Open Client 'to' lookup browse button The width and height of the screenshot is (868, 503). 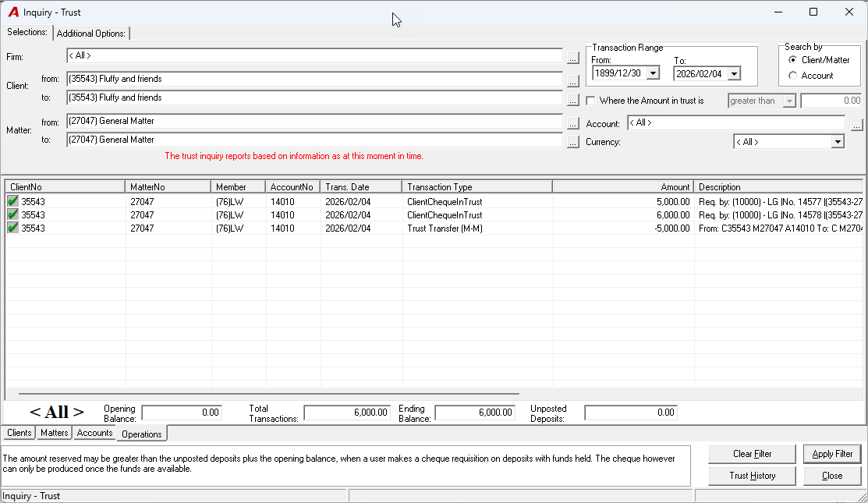coord(573,100)
